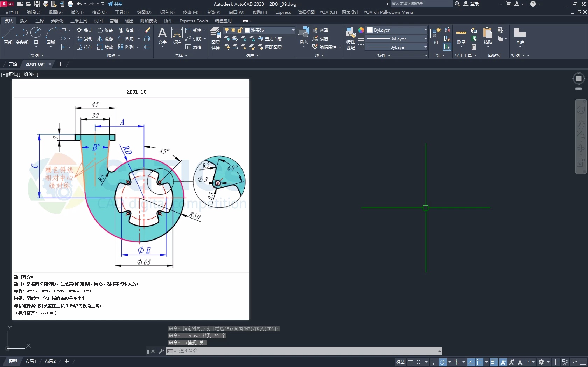Click the 置为当前 layer button
Screen dimensions: 588x367
pyautogui.click(x=270, y=39)
